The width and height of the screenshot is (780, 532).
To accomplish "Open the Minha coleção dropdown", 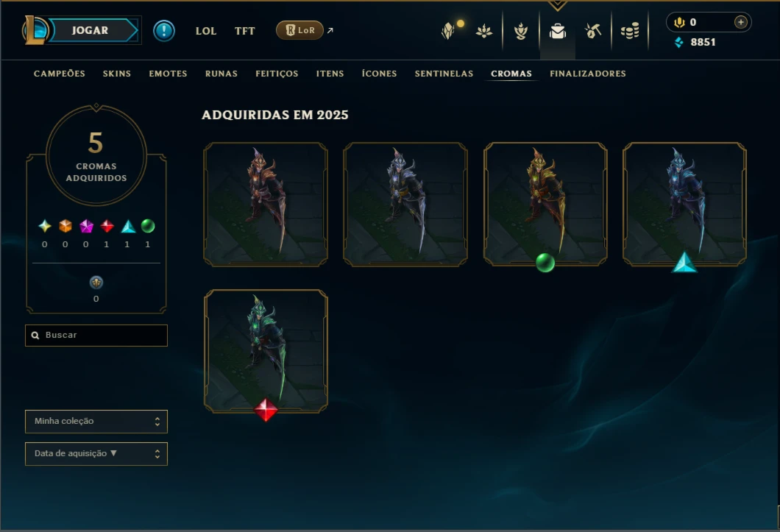I will (96, 422).
